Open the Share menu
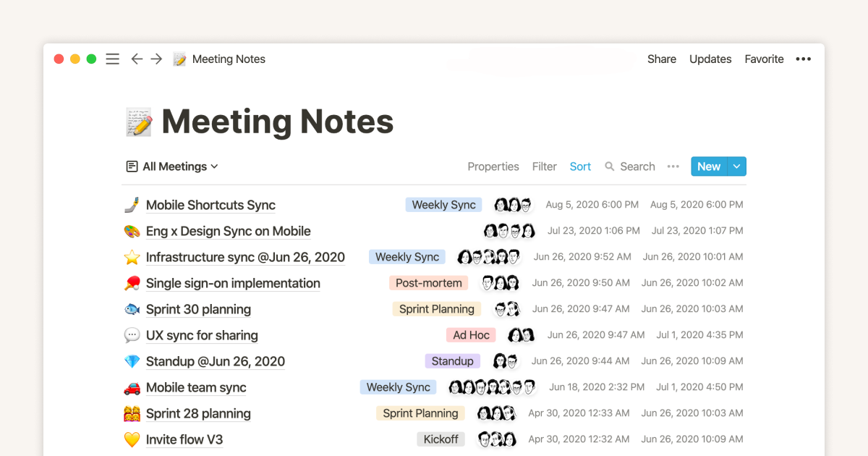 [x=661, y=59]
